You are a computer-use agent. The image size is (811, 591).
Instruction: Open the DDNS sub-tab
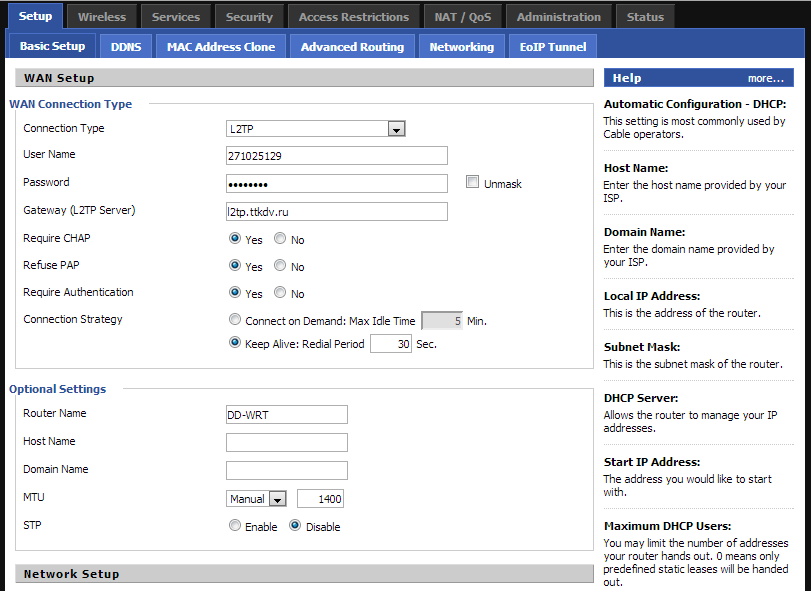tap(126, 46)
